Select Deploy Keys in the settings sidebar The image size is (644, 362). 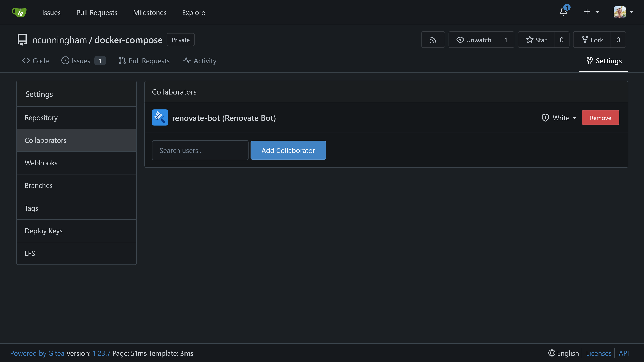(76, 231)
